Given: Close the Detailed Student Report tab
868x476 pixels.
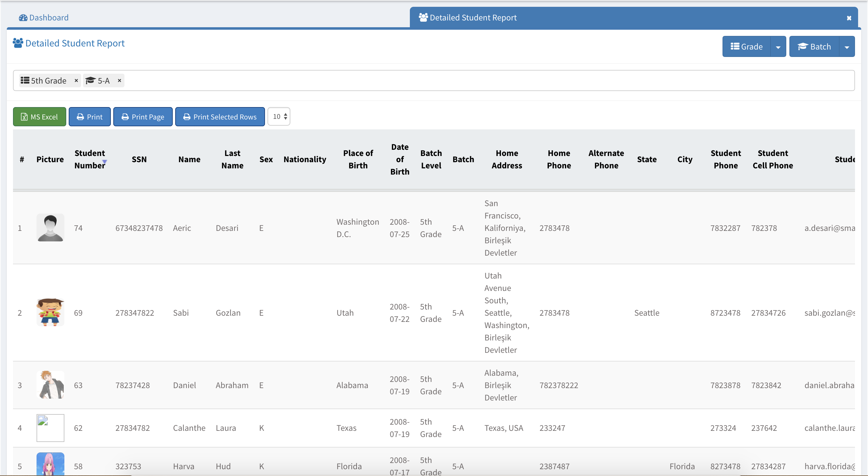Looking at the screenshot, I should tap(849, 18).
